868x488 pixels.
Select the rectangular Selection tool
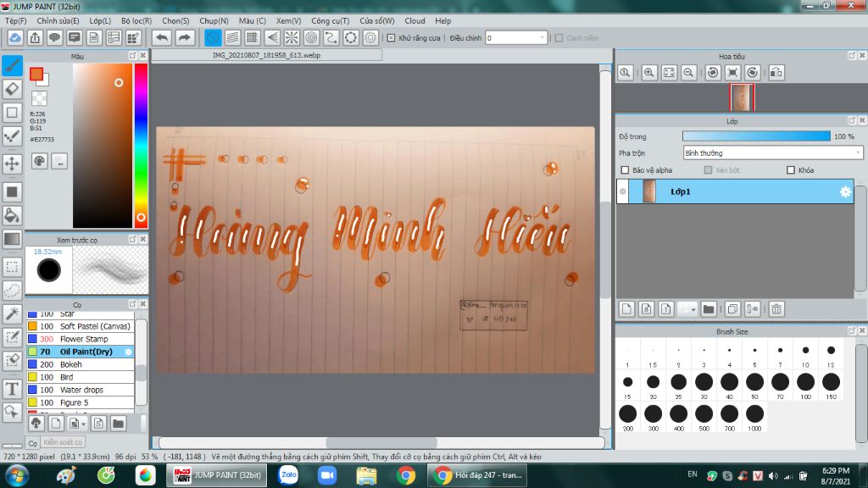tap(12, 267)
